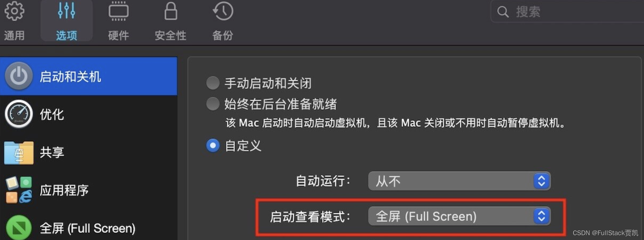Image resolution: width=644 pixels, height=240 pixels.
Task: Open the 启动查看模式 Full Screen dropdown
Action: [x=459, y=216]
